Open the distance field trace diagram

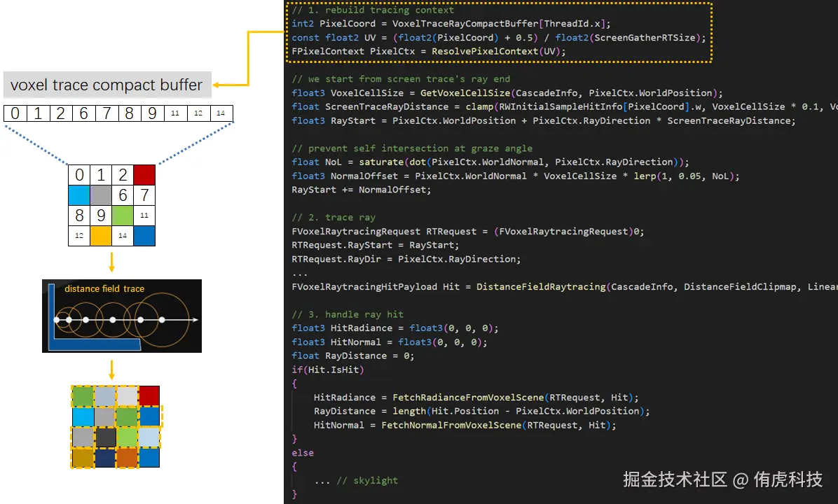pos(122,316)
